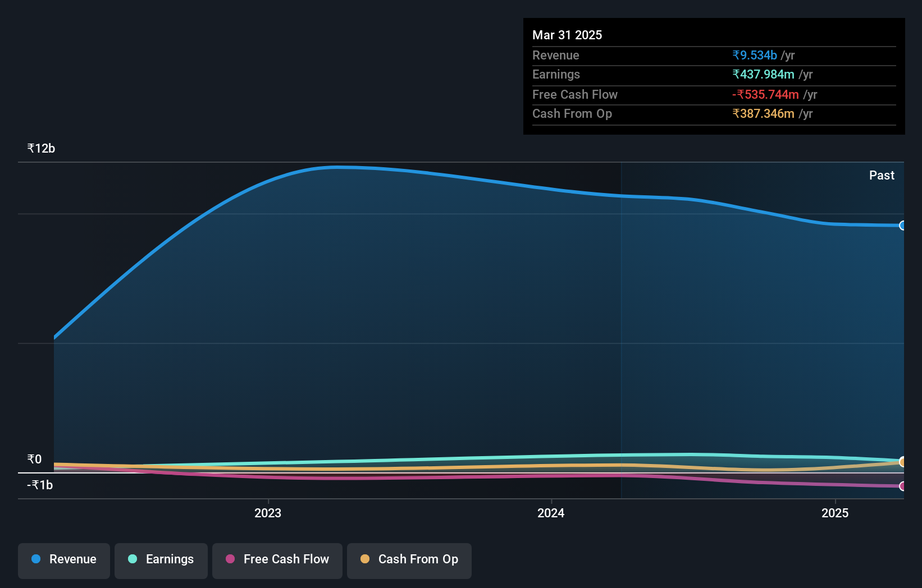The height and width of the screenshot is (588, 922).
Task: Click the Revenue endpoint marker on the blue line
Action: click(902, 226)
